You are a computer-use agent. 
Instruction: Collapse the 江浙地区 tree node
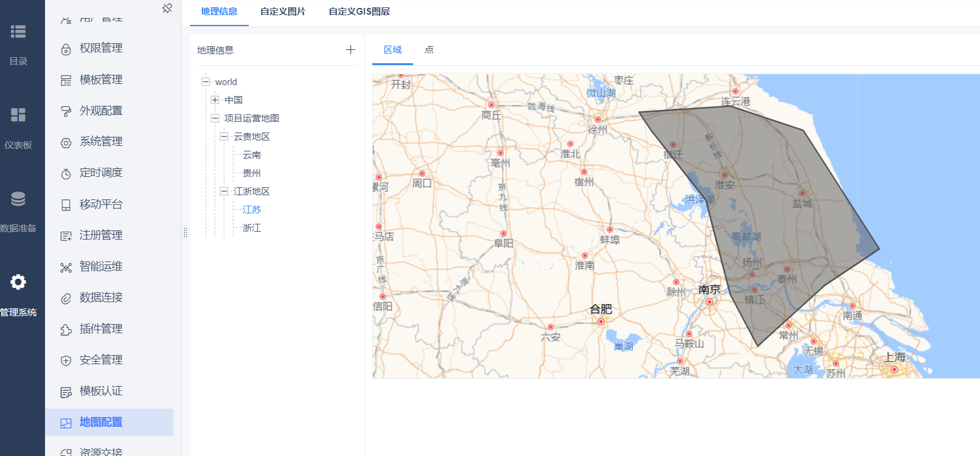224,191
